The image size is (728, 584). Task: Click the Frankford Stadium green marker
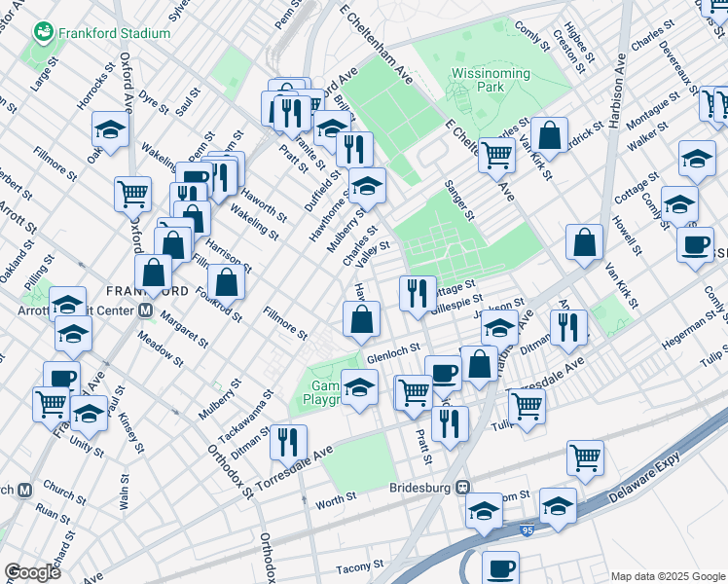click(x=44, y=32)
